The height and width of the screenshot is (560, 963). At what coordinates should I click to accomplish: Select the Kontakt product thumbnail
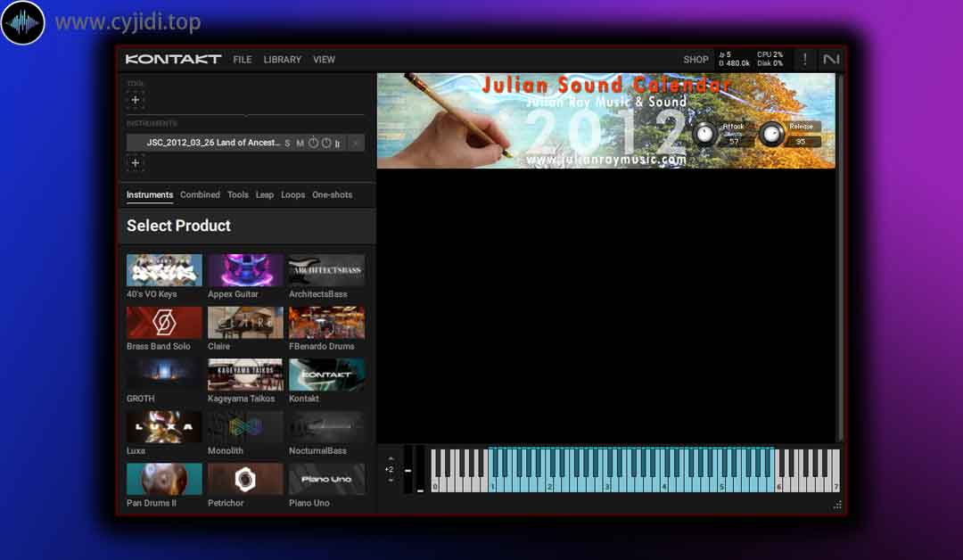pos(326,375)
